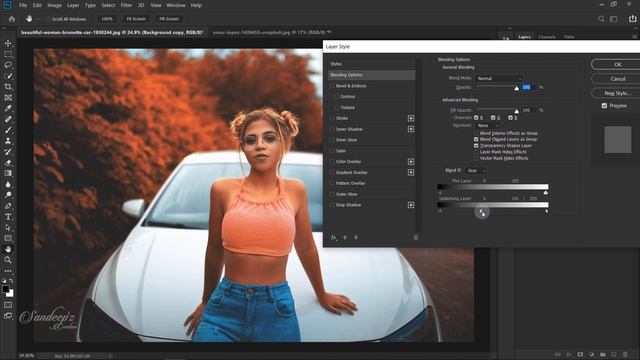Image resolution: width=640 pixels, height=360 pixels.
Task: Check Blend Interior Effects as Group
Action: [x=476, y=133]
